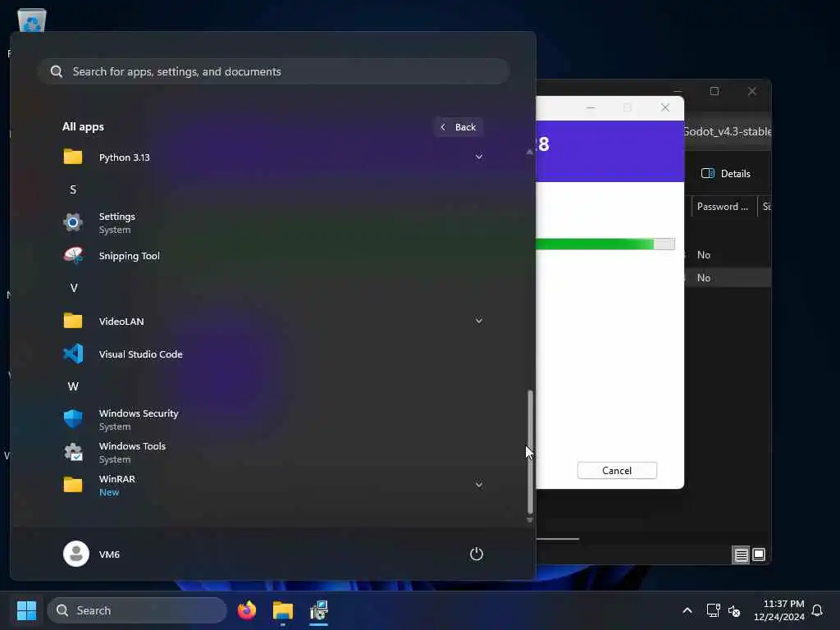
Task: Show hidden system tray icons
Action: [x=687, y=610]
